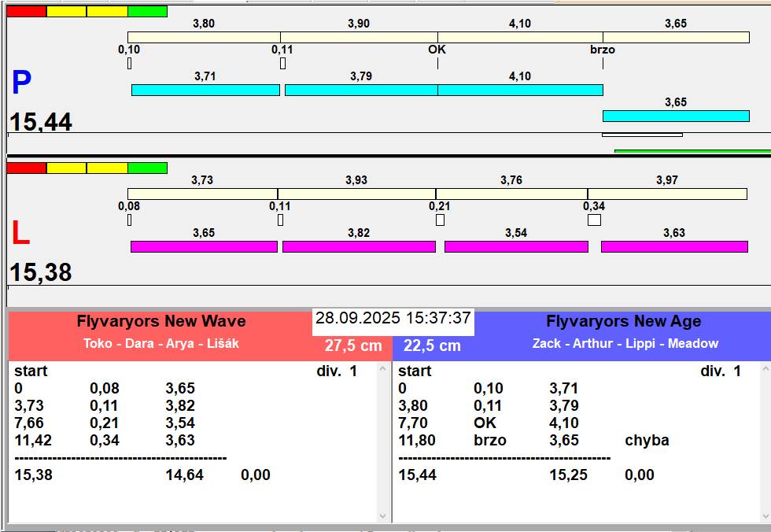The width and height of the screenshot is (771, 532).
Task: Select the magenta 3,82 bar in lane L
Action: [359, 247]
